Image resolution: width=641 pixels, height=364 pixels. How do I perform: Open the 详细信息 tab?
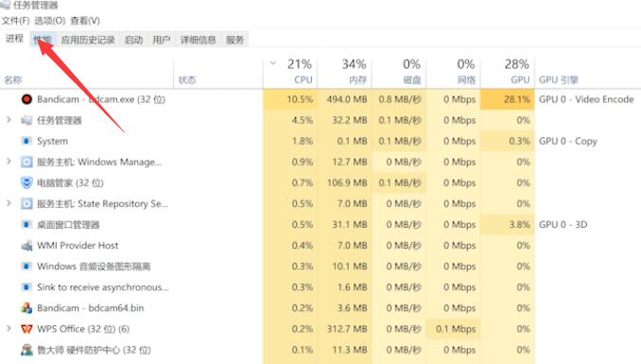tap(198, 40)
